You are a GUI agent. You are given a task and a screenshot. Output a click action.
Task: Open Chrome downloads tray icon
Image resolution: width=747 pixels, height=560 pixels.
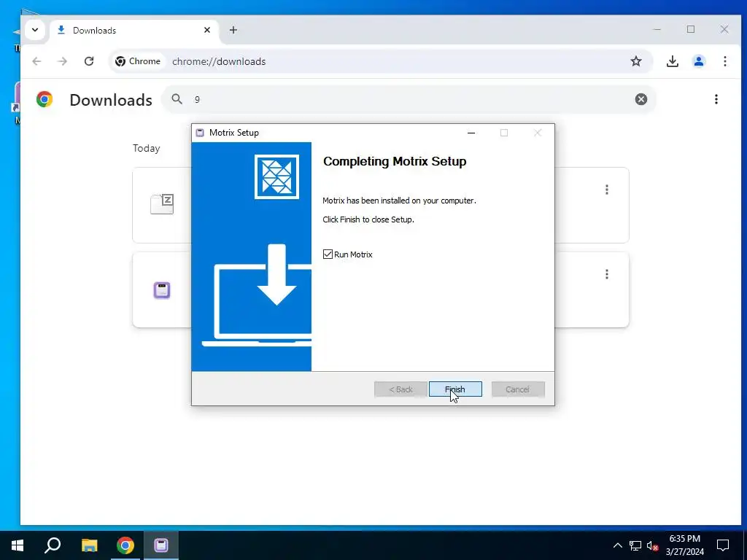(x=672, y=61)
